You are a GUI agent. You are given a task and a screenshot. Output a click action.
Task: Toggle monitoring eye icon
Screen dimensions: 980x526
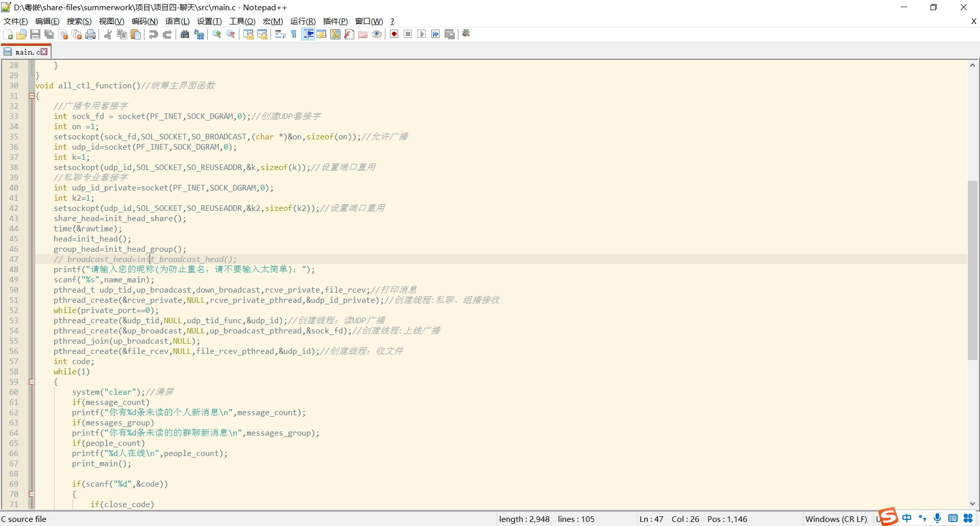click(377, 34)
